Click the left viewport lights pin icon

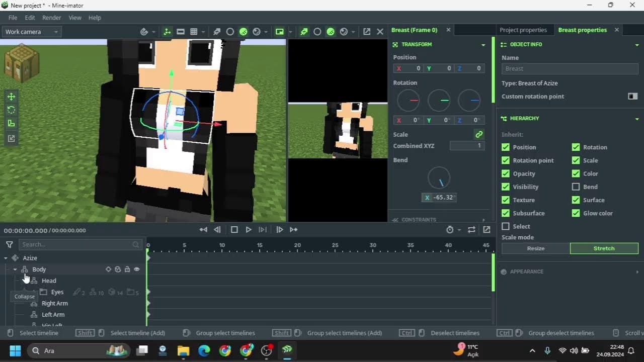tap(217, 32)
